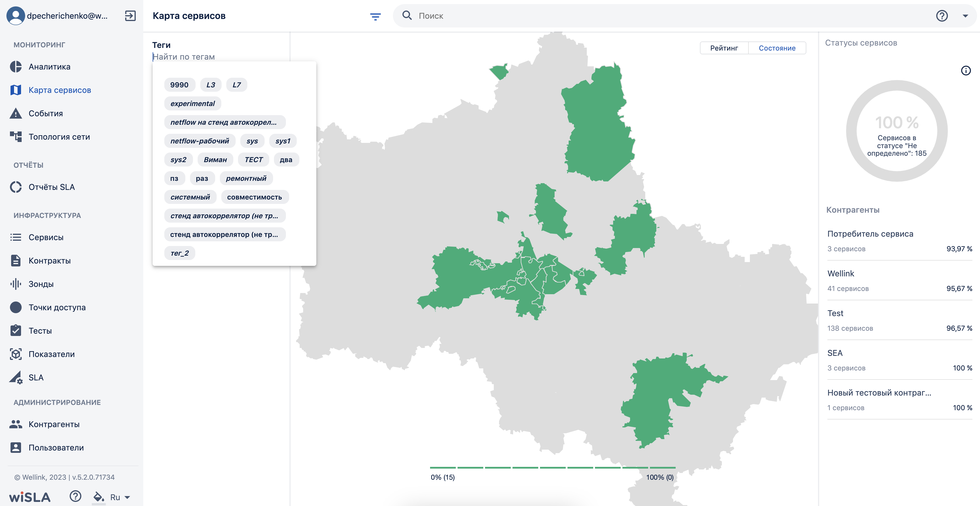Click the logout icon next to username
This screenshot has height=506, width=980.
pos(130,16)
